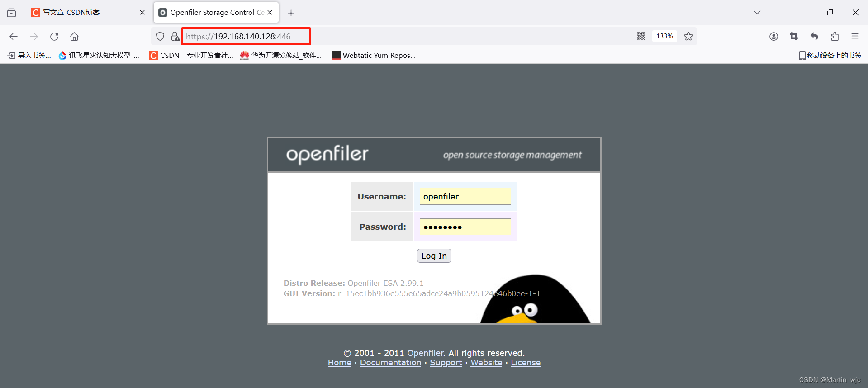
Task: Open the QR code generator icon
Action: coord(641,36)
